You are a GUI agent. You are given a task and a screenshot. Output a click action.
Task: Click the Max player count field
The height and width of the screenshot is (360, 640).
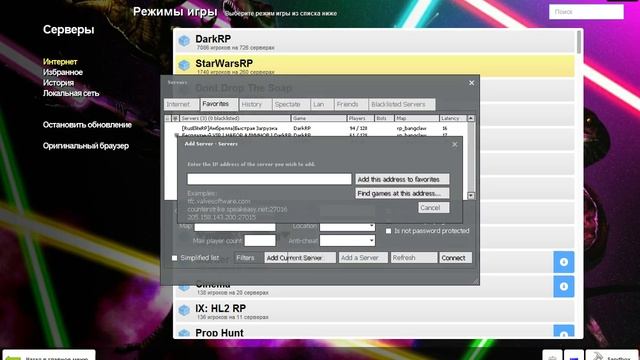260,241
